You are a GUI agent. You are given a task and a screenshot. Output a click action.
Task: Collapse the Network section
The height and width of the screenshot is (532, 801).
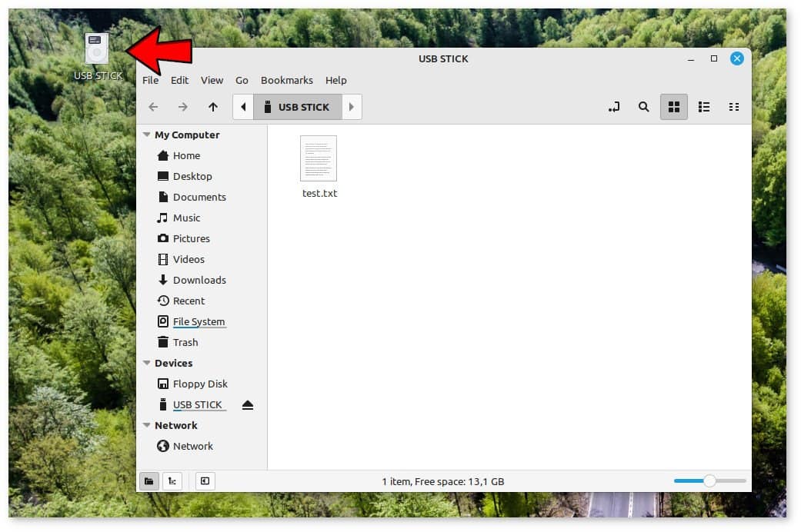[x=146, y=425]
